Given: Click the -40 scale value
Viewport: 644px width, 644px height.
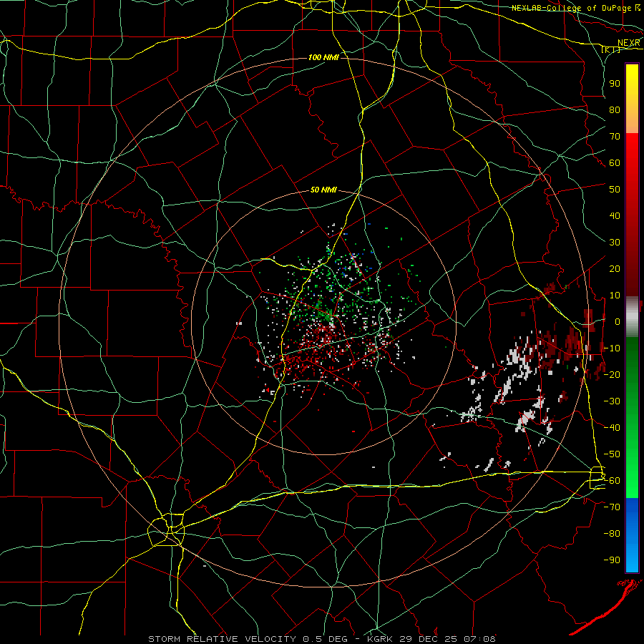Looking at the screenshot, I should pos(612,428).
